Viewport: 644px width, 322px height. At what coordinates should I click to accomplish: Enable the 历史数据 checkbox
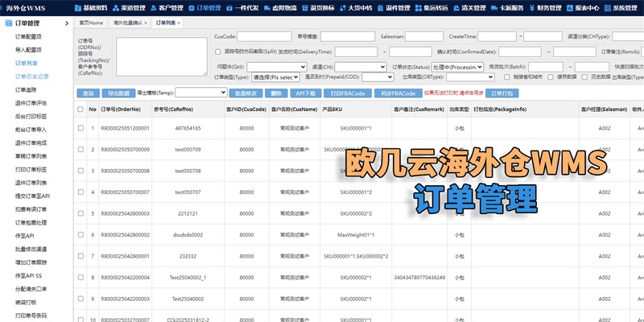click(x=584, y=76)
